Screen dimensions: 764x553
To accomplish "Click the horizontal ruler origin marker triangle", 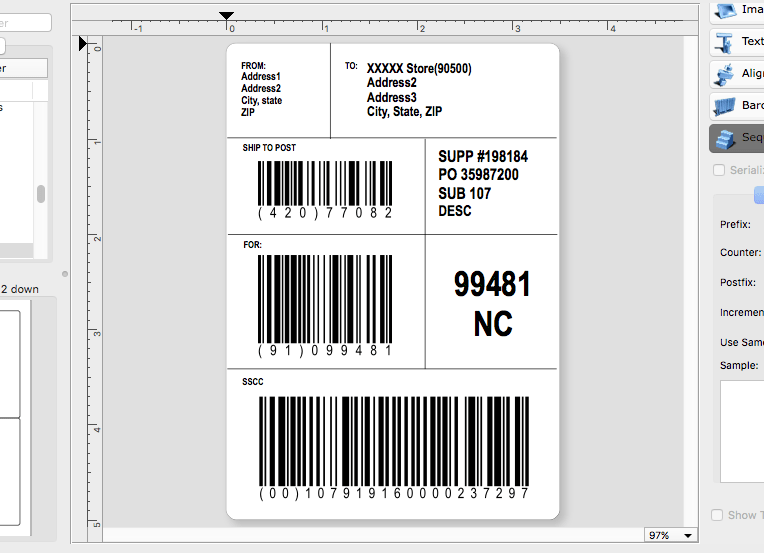I will click(226, 16).
